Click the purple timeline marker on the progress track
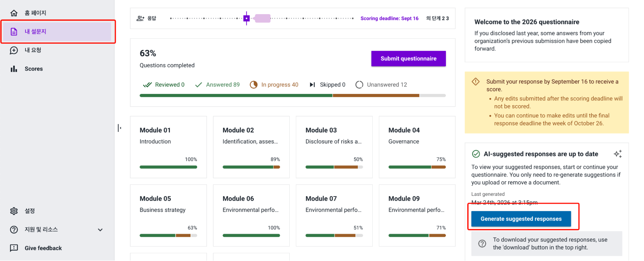Screen dimensions: 644x261 click(246, 18)
